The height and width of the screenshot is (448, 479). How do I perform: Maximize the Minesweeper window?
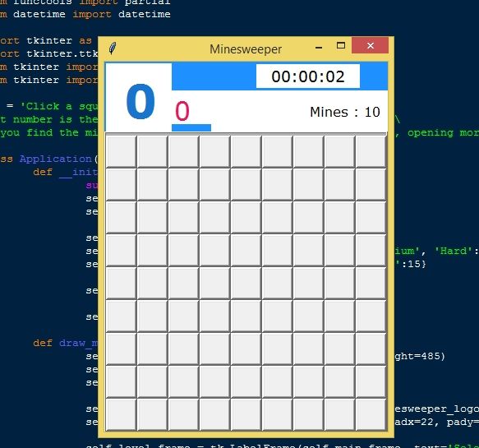[x=341, y=45]
